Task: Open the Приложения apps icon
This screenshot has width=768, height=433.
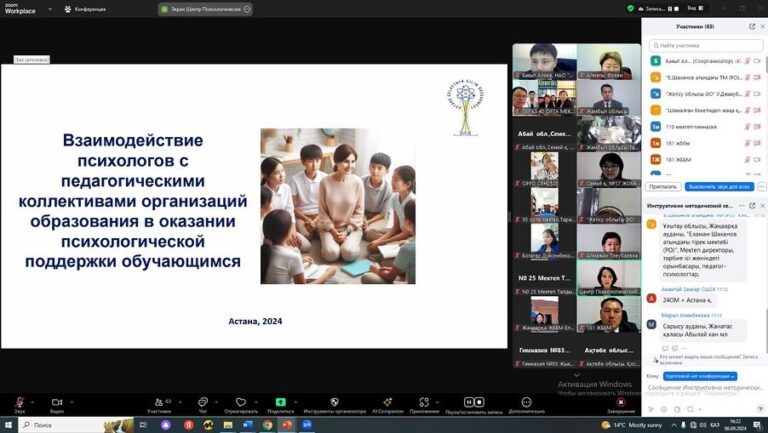Action: (x=424, y=402)
